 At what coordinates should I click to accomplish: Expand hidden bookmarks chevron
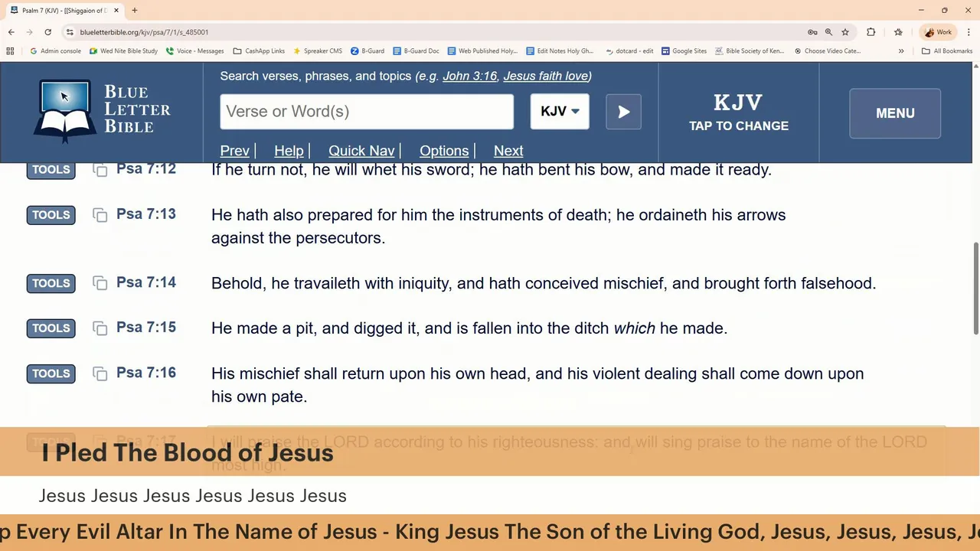pyautogui.click(x=901, y=51)
